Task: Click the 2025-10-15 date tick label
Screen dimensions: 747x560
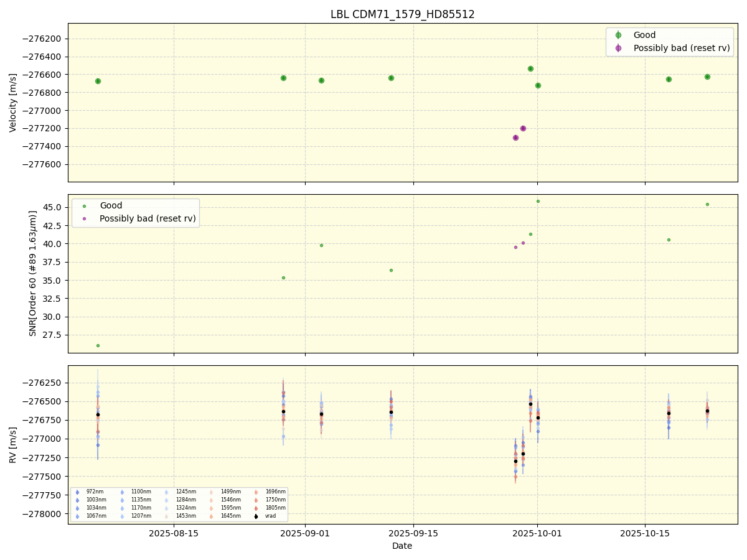Action: click(x=645, y=533)
